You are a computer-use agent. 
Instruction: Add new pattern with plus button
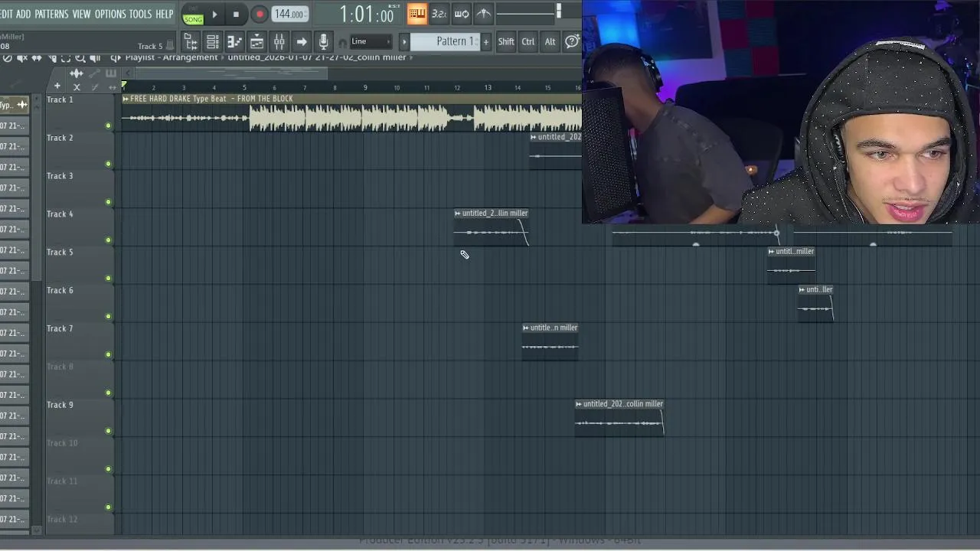pyautogui.click(x=485, y=41)
